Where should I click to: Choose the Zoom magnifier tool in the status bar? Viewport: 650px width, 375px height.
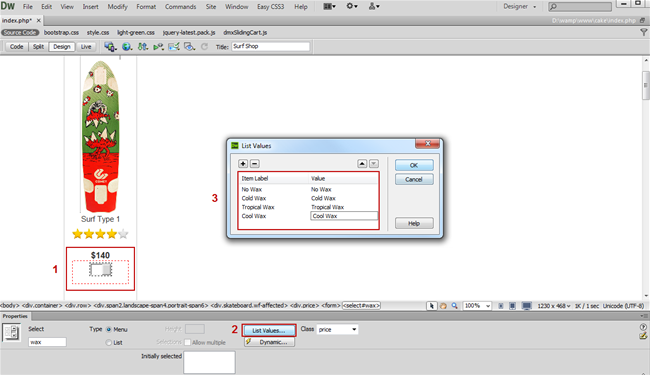point(455,306)
